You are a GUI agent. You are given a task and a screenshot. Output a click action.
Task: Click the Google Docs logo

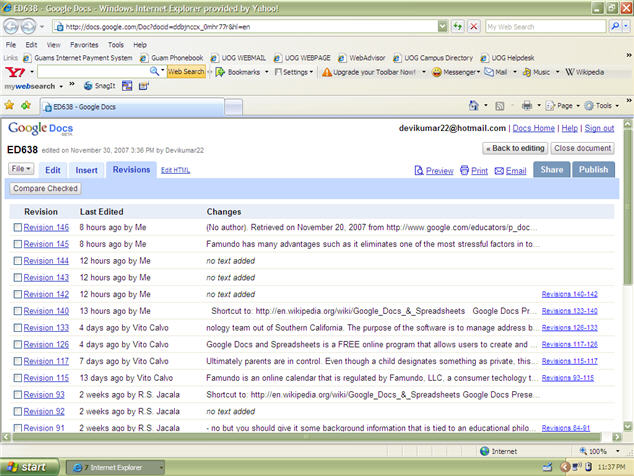(x=40, y=129)
